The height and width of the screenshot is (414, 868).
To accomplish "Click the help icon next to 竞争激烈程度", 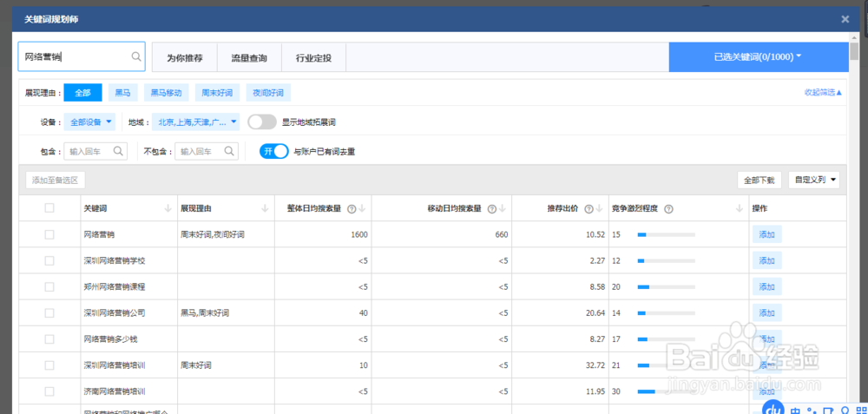I will pyautogui.click(x=668, y=209).
